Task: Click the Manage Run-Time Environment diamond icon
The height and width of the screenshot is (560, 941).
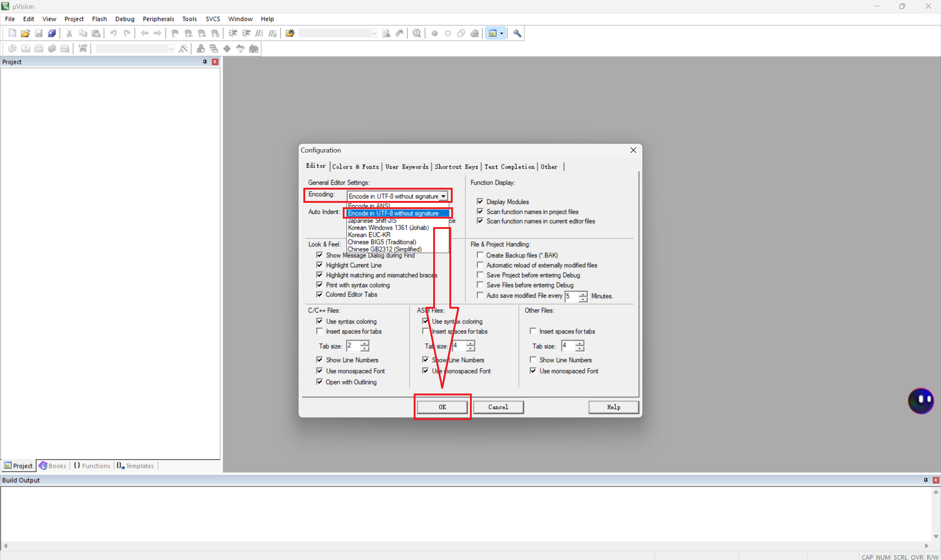Action: tap(227, 48)
